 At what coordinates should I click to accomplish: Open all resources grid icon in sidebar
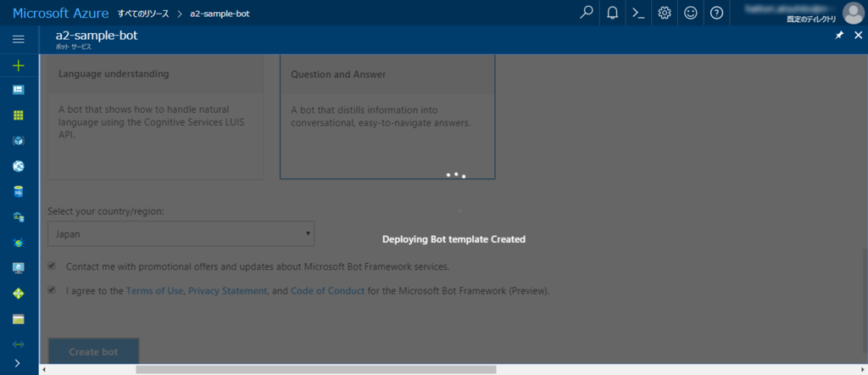coord(19,115)
